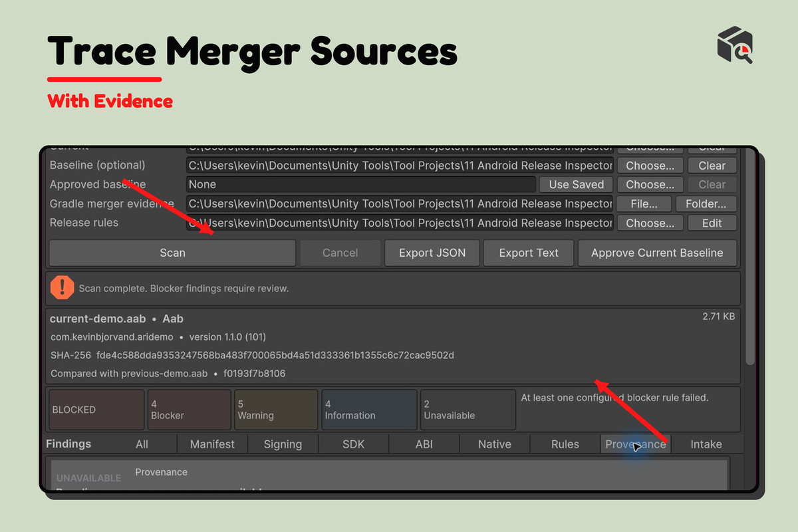Click the Scan button
The image size is (798, 532).
tap(172, 253)
